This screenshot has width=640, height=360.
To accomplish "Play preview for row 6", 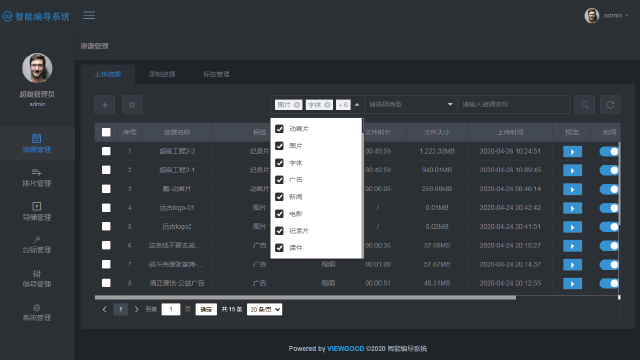I will (572, 246).
